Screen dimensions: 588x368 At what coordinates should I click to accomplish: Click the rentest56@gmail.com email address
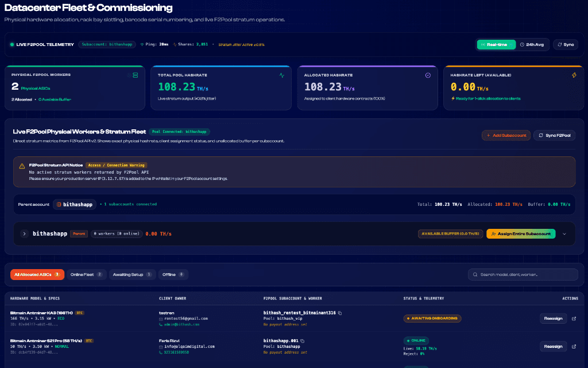pos(186,319)
